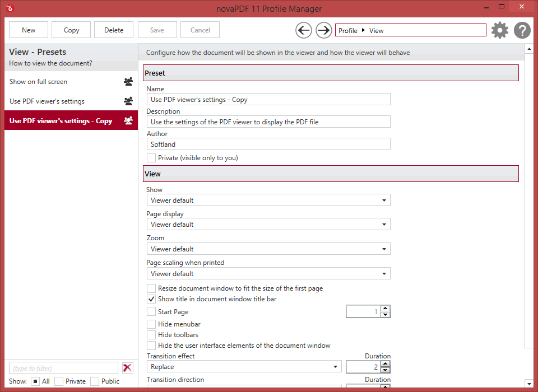This screenshot has width=538, height=392.
Task: Open the Zoom dropdown
Action: coord(268,249)
